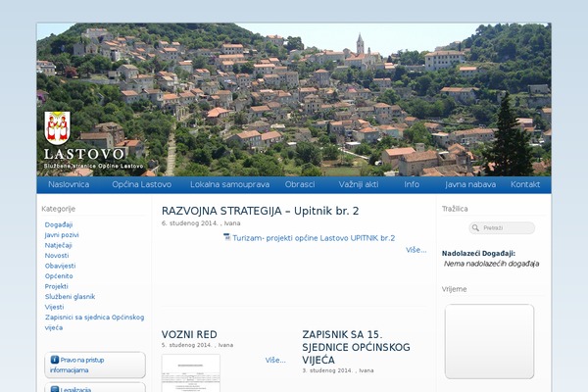This screenshot has height=392, width=588.
Task: Open the Kontakt page
Action: tap(525, 184)
